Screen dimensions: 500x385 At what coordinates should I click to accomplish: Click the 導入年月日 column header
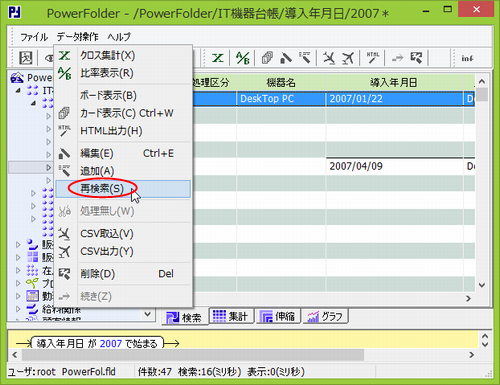[x=394, y=82]
